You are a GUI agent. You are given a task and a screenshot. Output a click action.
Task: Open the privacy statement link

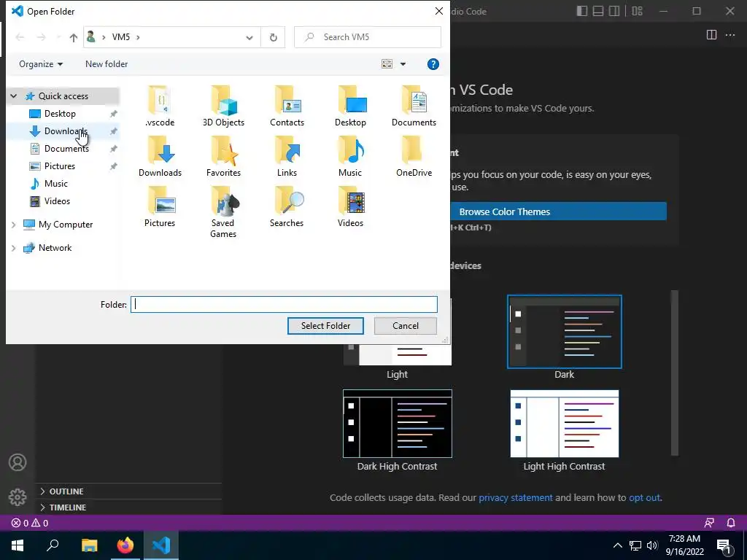516,497
